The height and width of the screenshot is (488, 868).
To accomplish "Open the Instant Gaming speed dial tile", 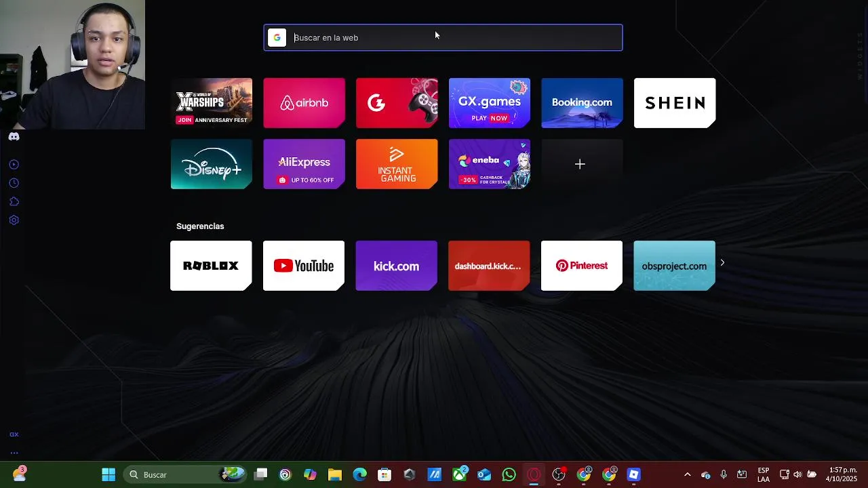I will coord(397,164).
